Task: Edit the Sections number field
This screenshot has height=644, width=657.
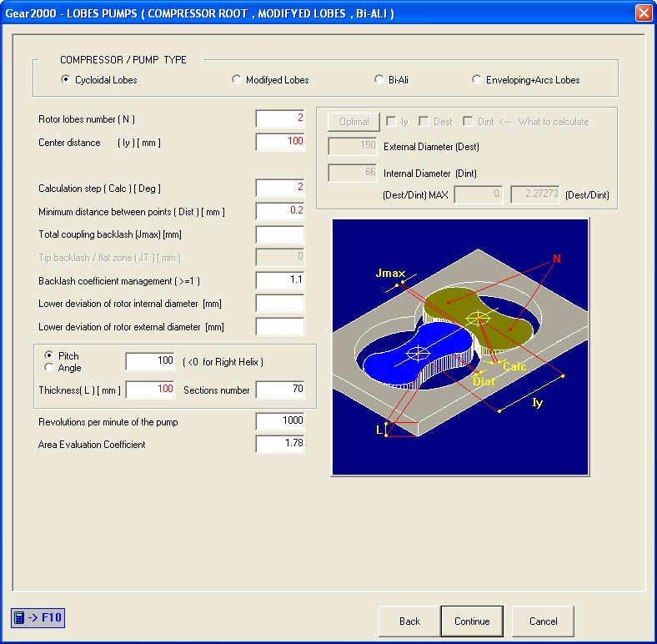Action: (x=280, y=390)
